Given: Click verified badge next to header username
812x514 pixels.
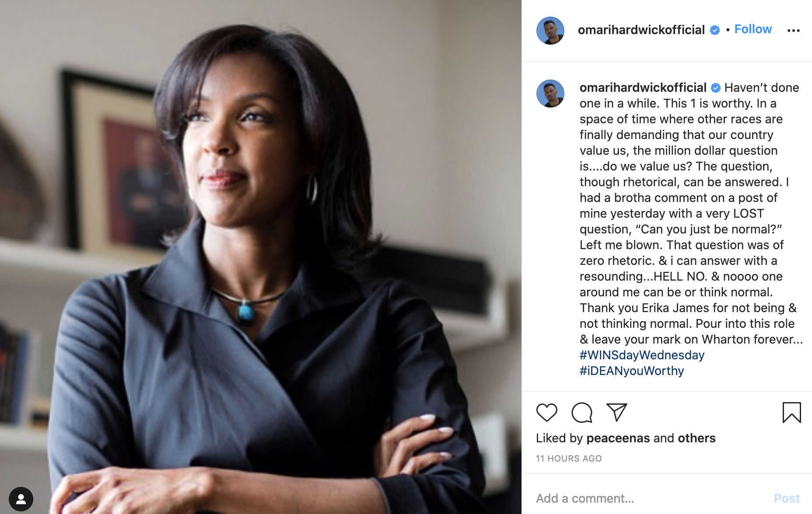Looking at the screenshot, I should (x=714, y=30).
